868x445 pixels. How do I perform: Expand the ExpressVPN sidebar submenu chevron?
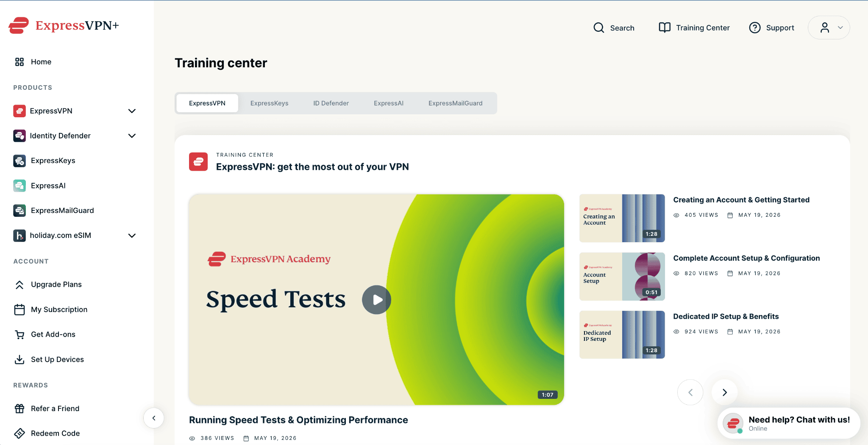tap(132, 111)
